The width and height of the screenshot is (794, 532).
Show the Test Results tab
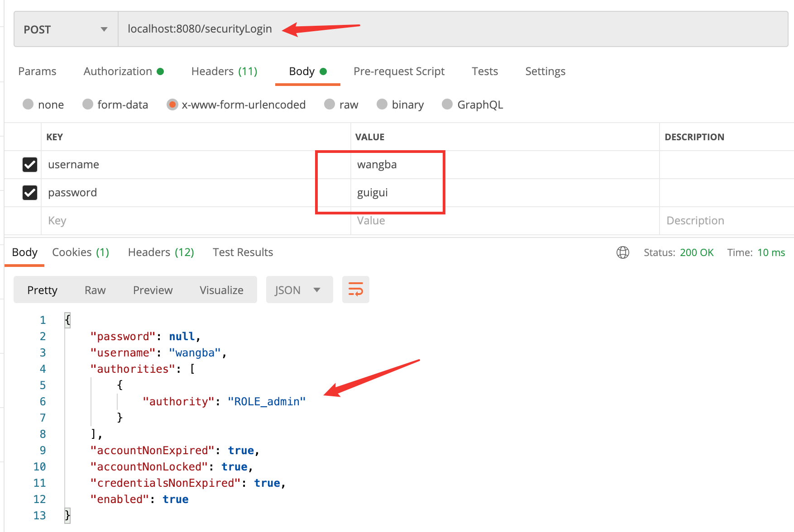[243, 252]
